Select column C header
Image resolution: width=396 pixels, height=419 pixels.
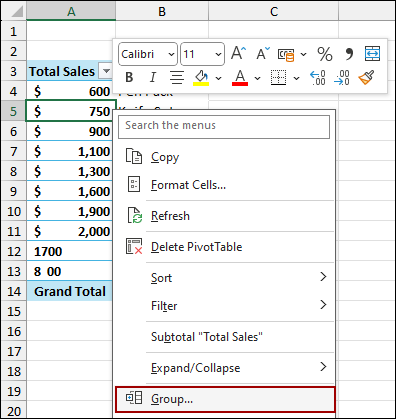point(274,11)
